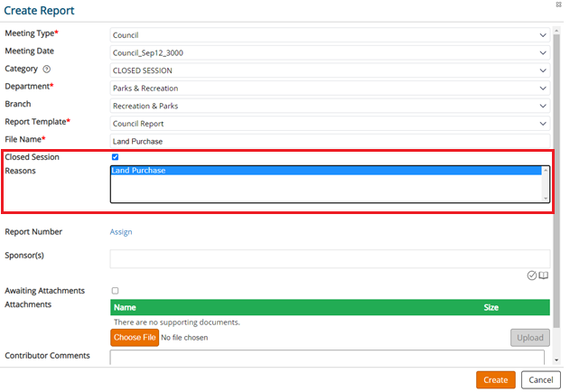The image size is (570, 392).
Task: Uncheck the Closed Session checkbox
Action: pyautogui.click(x=116, y=157)
